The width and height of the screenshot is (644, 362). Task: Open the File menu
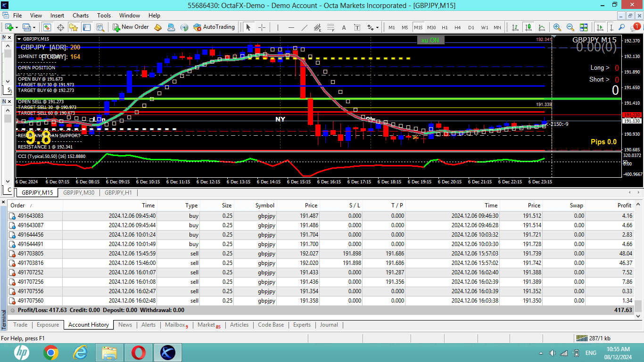(17, 16)
